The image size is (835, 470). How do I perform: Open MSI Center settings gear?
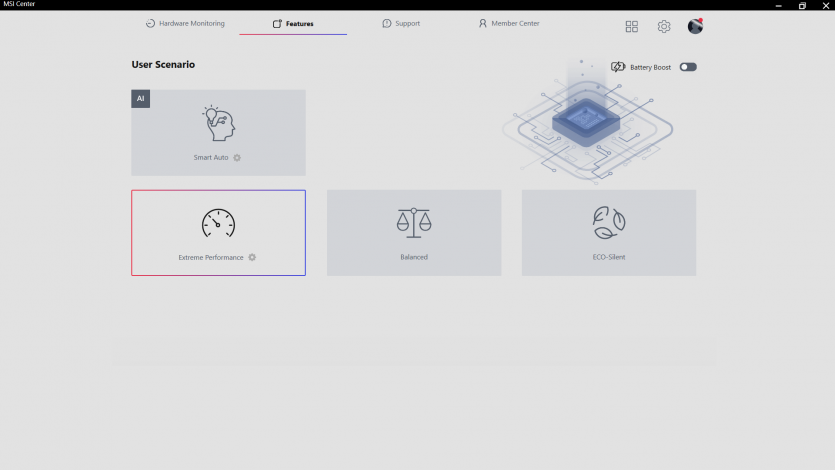(664, 27)
